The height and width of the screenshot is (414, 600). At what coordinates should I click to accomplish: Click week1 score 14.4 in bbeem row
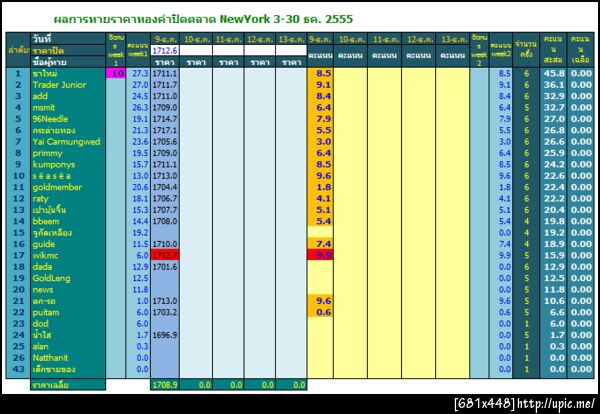click(x=138, y=221)
